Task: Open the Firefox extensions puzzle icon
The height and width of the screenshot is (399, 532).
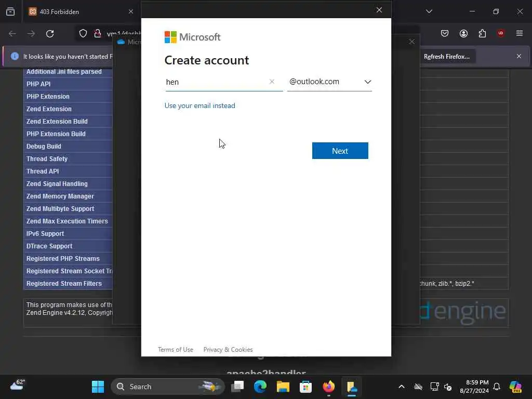Action: 482,33
